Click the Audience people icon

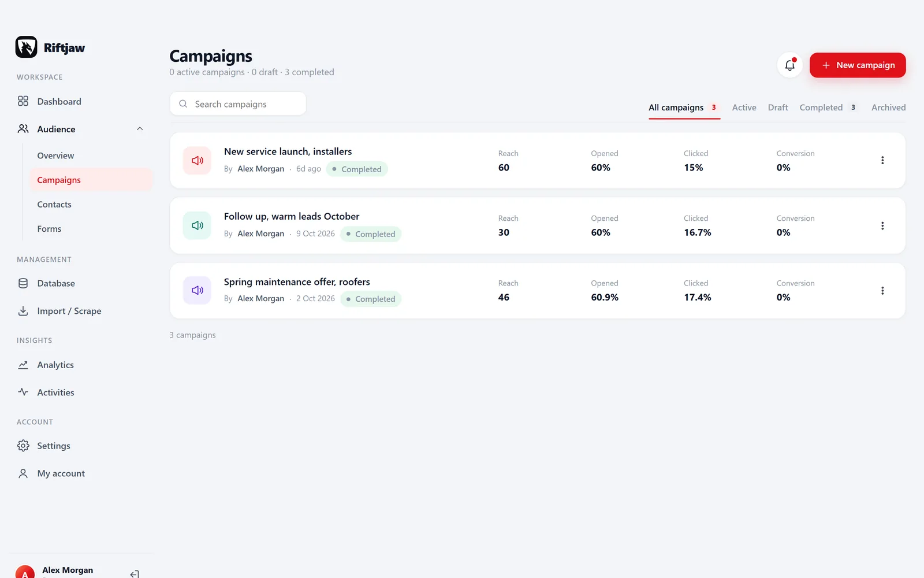click(23, 129)
